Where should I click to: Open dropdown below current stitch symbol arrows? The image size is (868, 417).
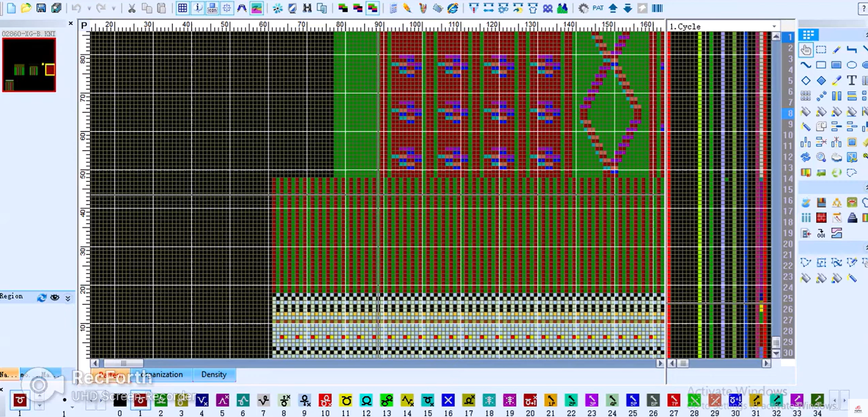point(39,406)
